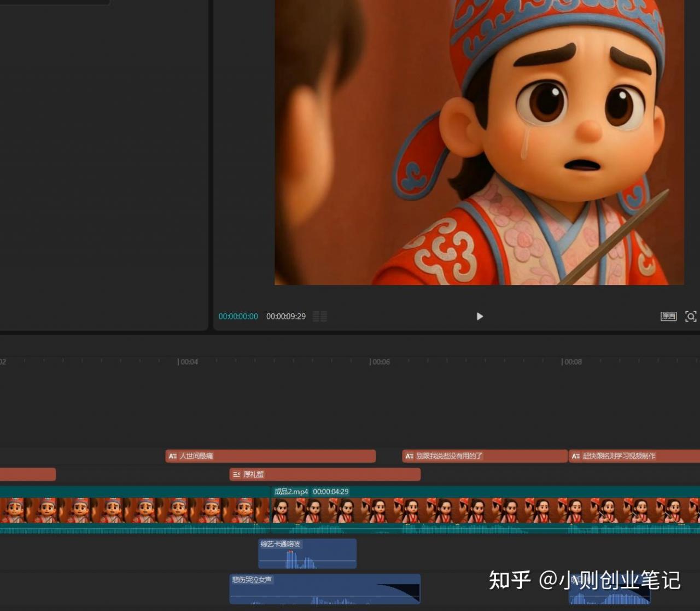Click the 00:08 ruler mark
Screen dimensions: 700x611
(x=571, y=362)
